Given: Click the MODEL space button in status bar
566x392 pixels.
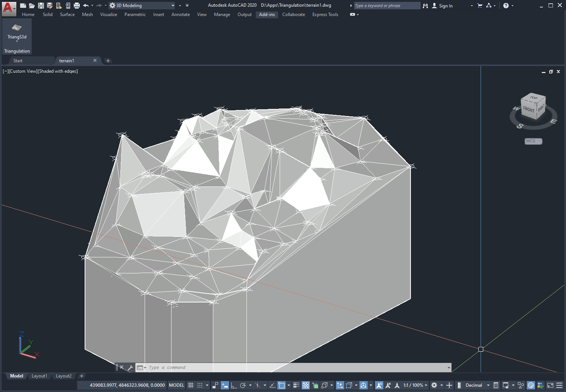Looking at the screenshot, I should pos(176,385).
